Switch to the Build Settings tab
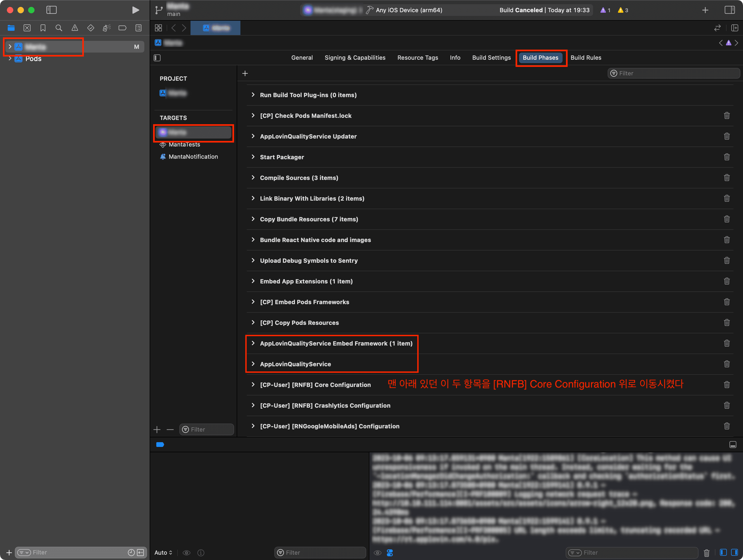Screen dimensions: 743x560 [491, 58]
